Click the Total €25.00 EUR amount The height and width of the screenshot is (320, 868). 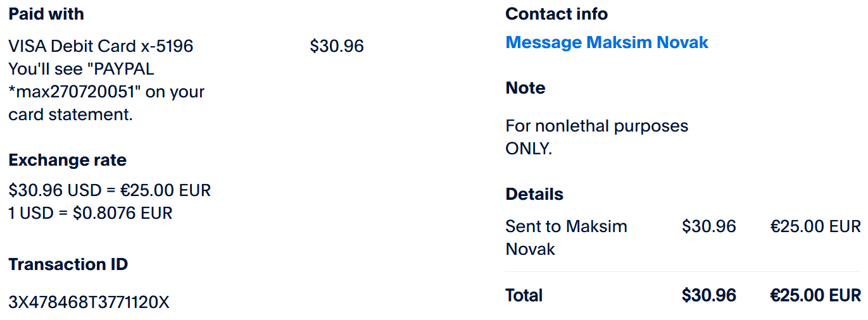[815, 295]
